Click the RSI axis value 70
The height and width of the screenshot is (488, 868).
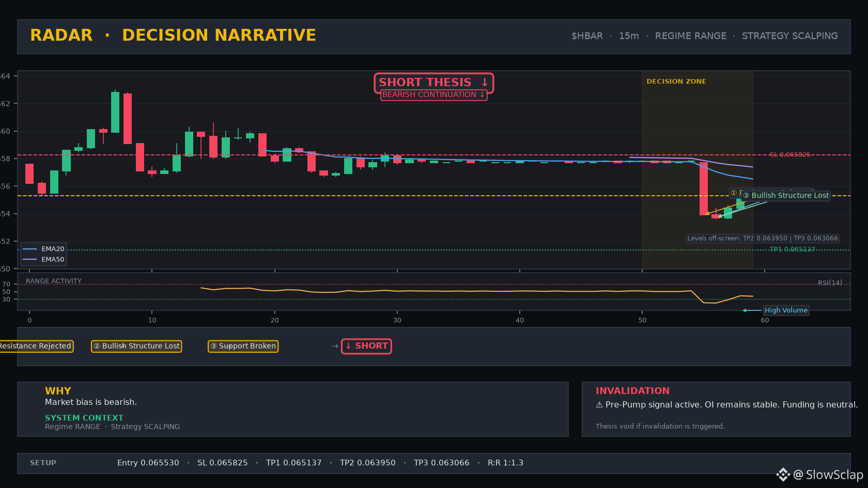(x=6, y=284)
